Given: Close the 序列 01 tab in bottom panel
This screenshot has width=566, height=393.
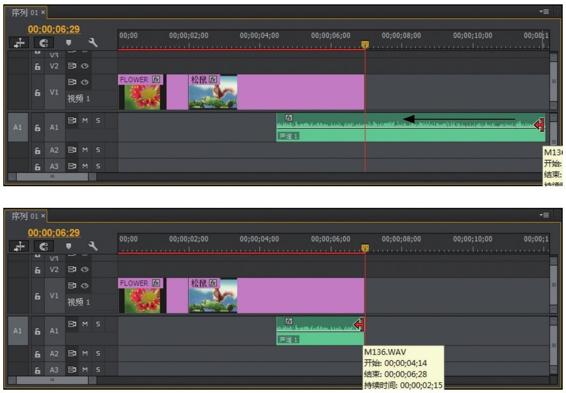Looking at the screenshot, I should pos(43,216).
